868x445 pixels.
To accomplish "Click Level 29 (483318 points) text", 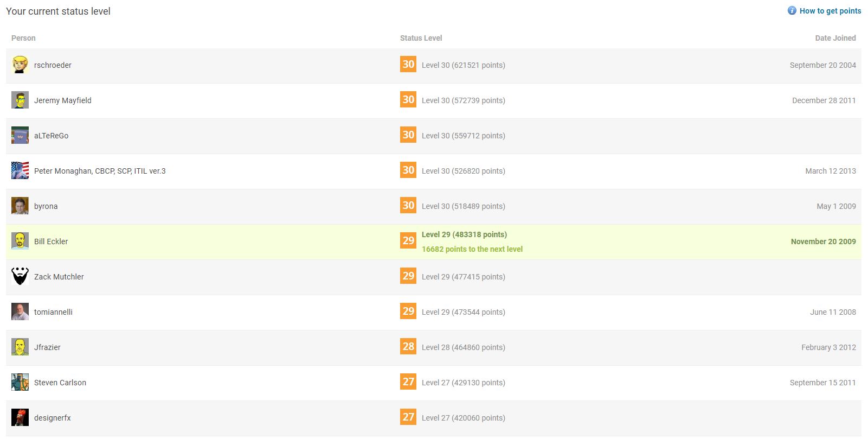I will 465,234.
